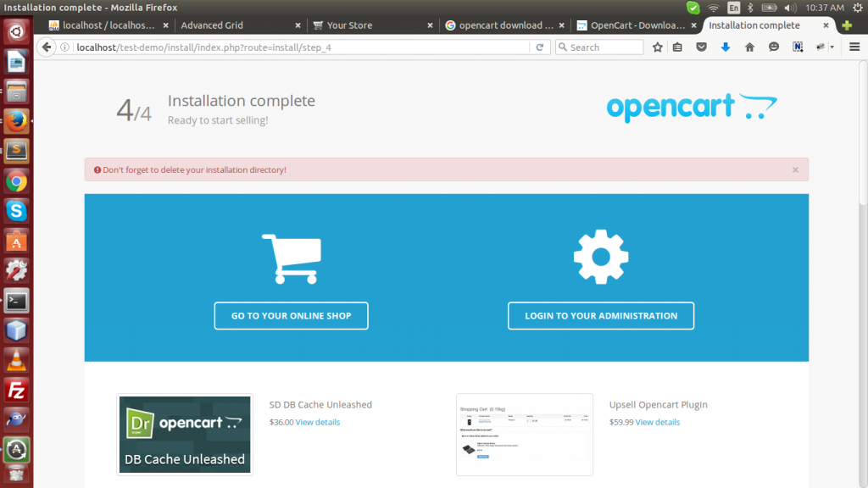Click the OpenCart logo
Image resolution: width=868 pixels, height=488 pixels.
(692, 108)
